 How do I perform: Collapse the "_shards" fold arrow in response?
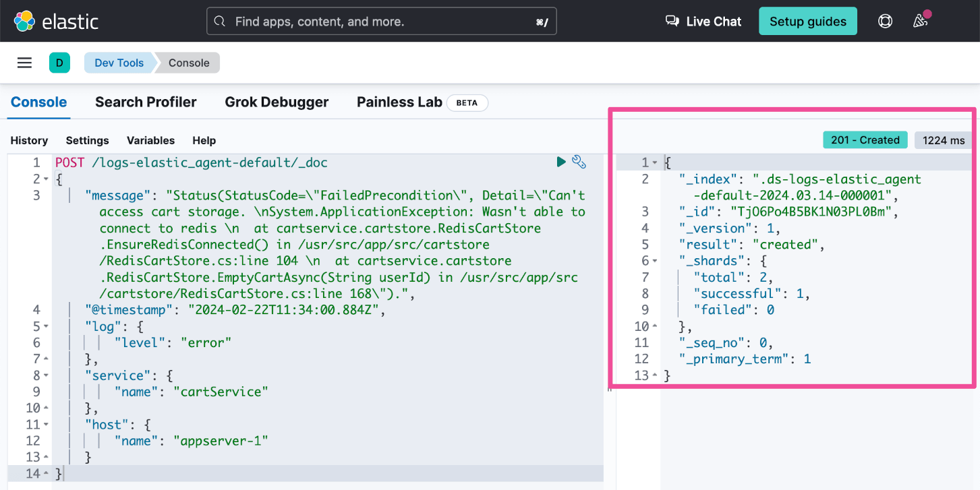654,261
